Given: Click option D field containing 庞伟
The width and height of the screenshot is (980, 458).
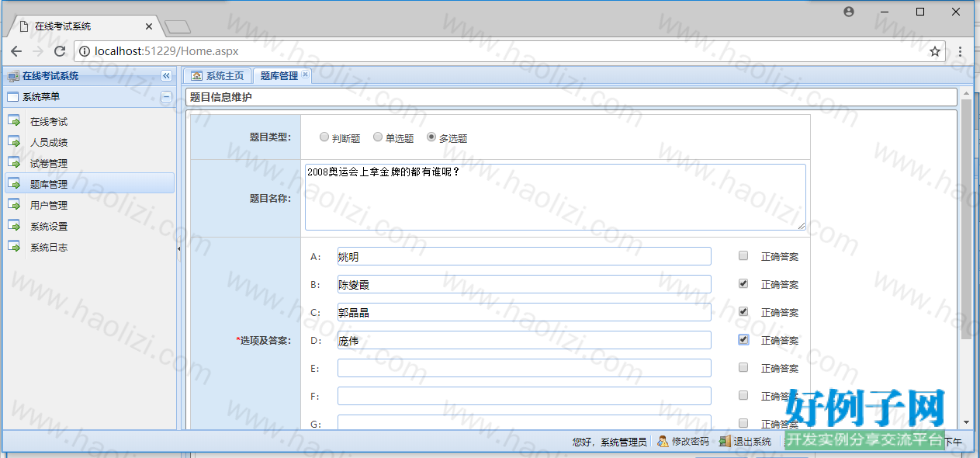Looking at the screenshot, I should (525, 340).
